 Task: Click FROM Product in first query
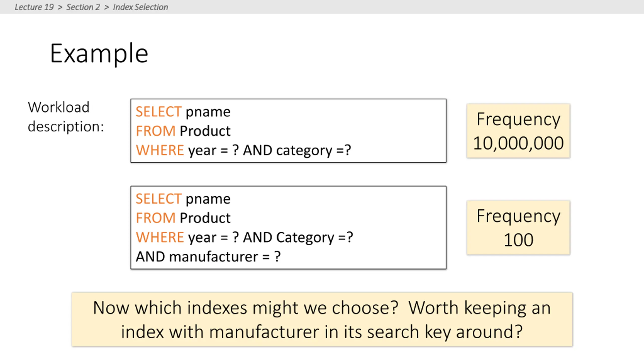(x=183, y=131)
